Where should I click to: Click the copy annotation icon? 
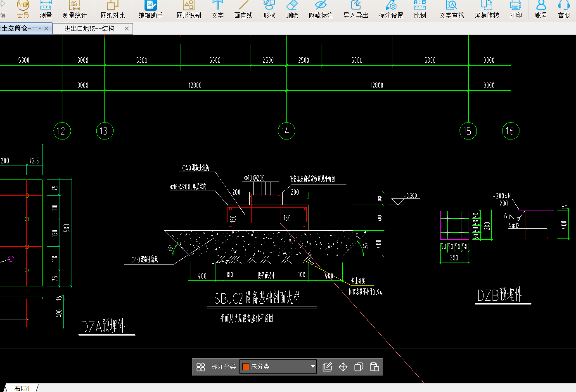359,367
